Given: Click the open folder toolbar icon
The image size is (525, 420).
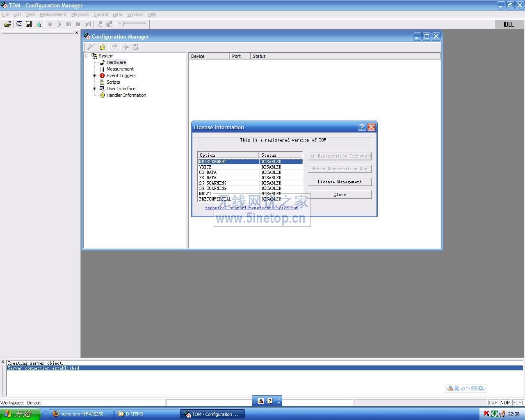Looking at the screenshot, I should [7, 24].
